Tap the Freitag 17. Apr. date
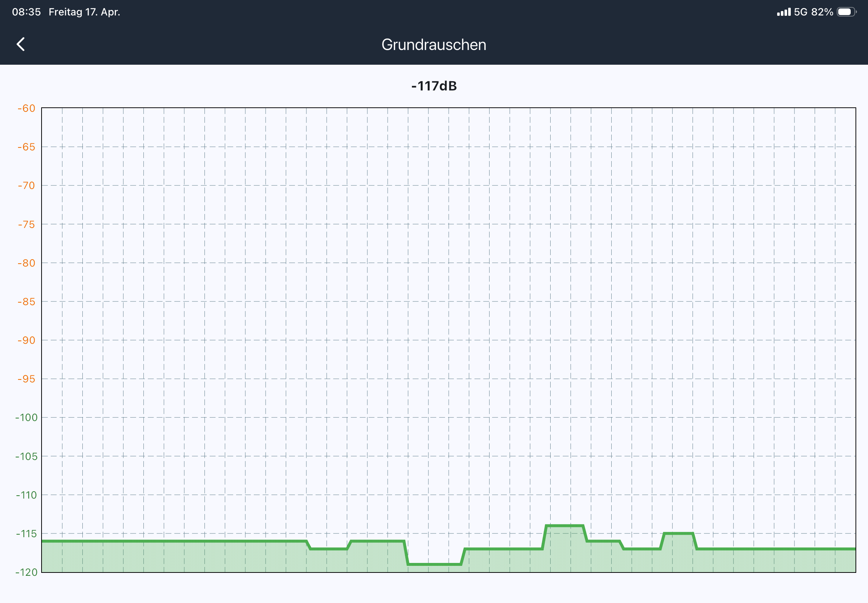The width and height of the screenshot is (868, 603). [84, 12]
